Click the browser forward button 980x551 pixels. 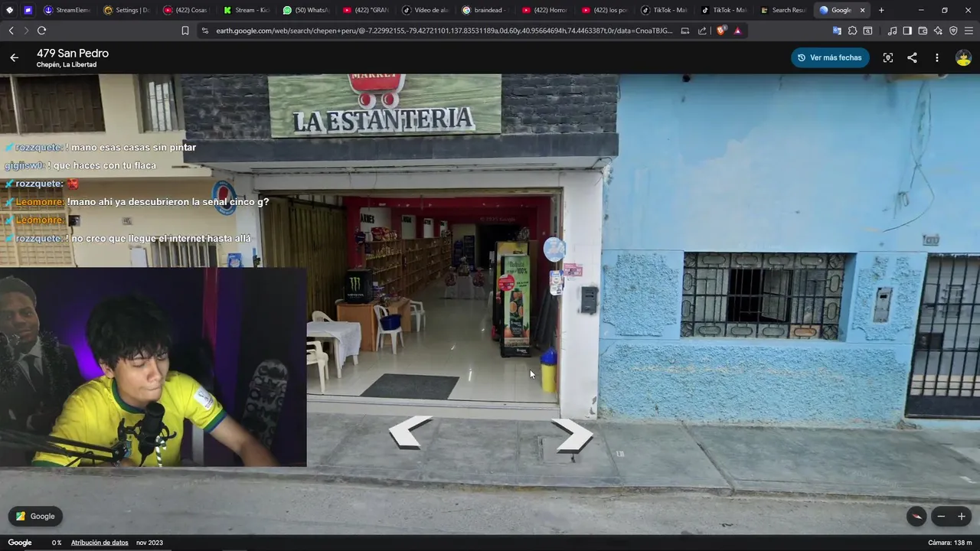pyautogui.click(x=25, y=31)
